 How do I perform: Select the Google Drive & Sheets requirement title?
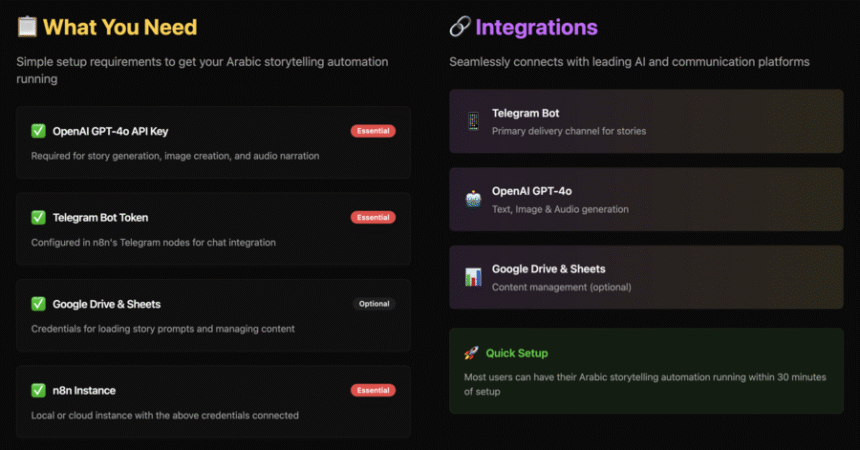tap(106, 304)
